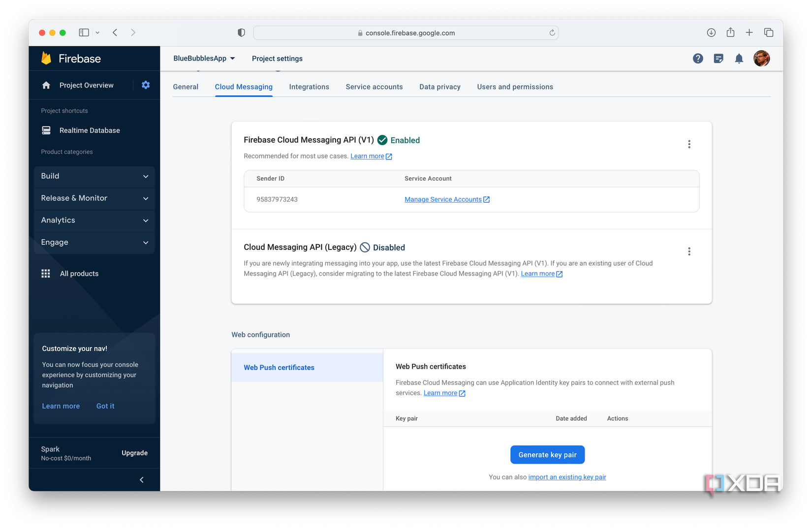Dismiss nav tip with Got it
812x529 pixels.
(105, 406)
